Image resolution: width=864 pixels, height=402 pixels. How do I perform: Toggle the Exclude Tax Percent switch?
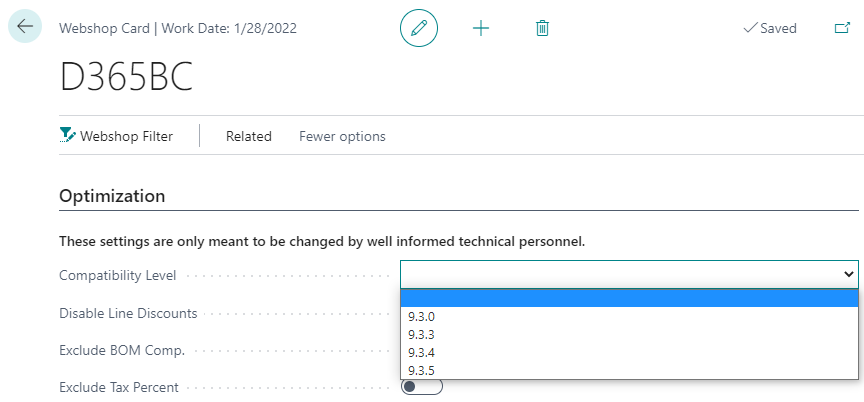422,387
